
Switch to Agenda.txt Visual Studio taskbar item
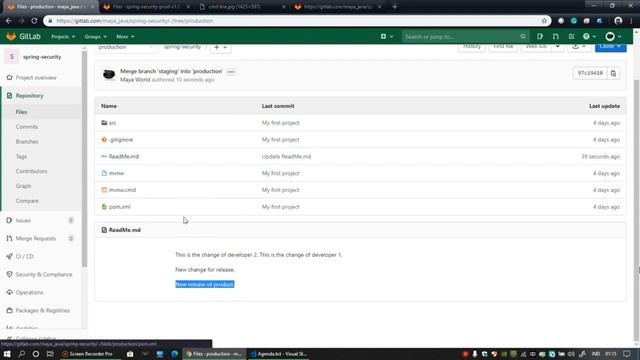[278, 354]
